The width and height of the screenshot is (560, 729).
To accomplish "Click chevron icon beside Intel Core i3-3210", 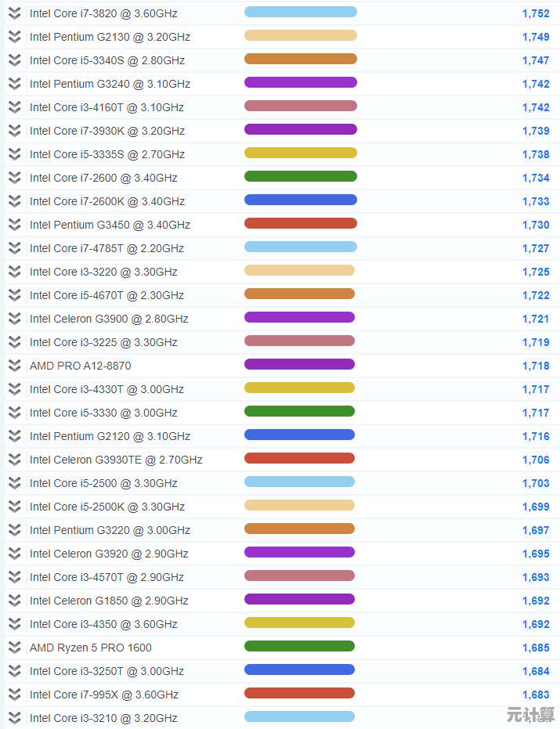I will pos(14,718).
